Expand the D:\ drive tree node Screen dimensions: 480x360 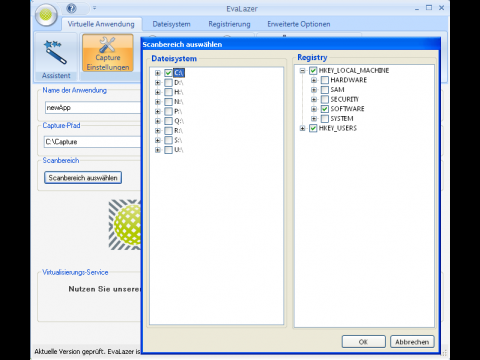158,82
